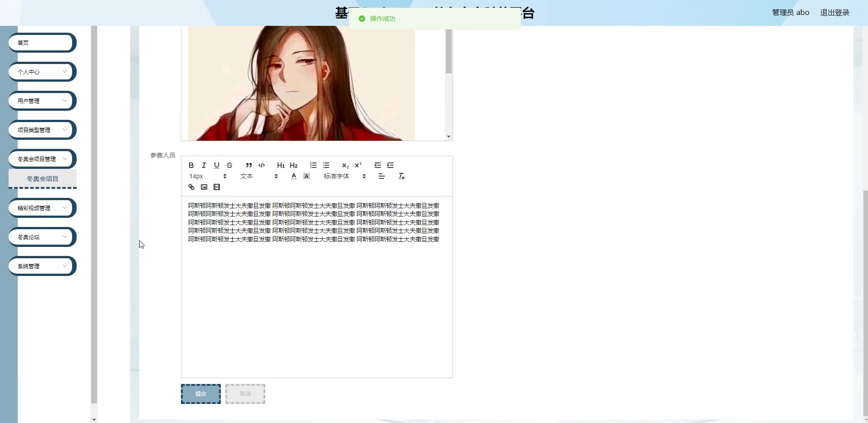Click inside the 参赛人员 rich text area
The height and width of the screenshot is (423, 868).
(x=317, y=287)
